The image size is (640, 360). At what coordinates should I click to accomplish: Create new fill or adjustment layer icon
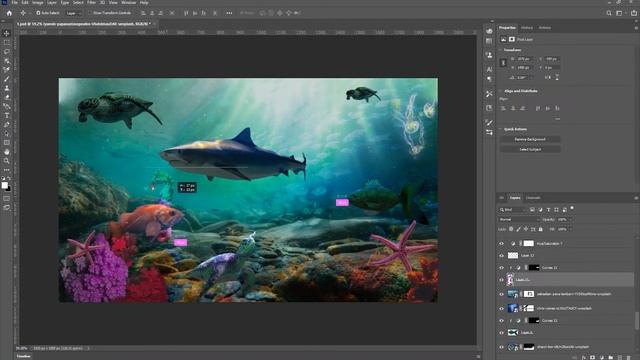[x=602, y=357]
